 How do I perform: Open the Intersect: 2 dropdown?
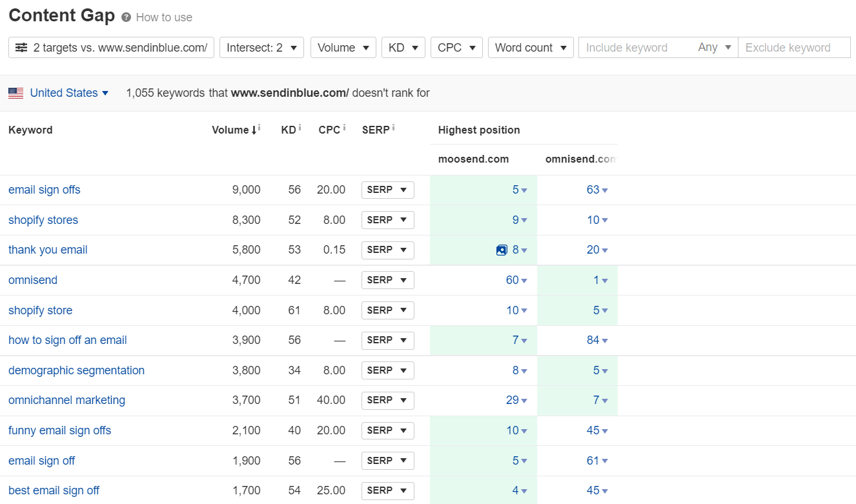pos(261,48)
